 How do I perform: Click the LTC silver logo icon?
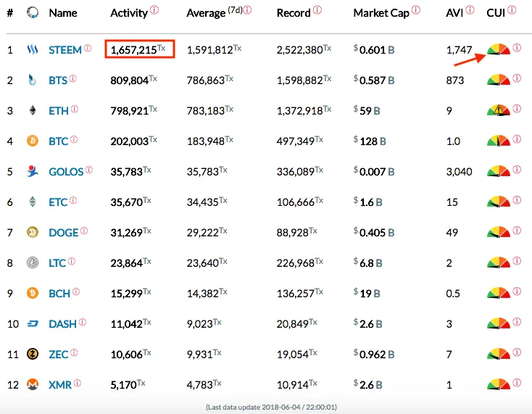click(x=33, y=262)
